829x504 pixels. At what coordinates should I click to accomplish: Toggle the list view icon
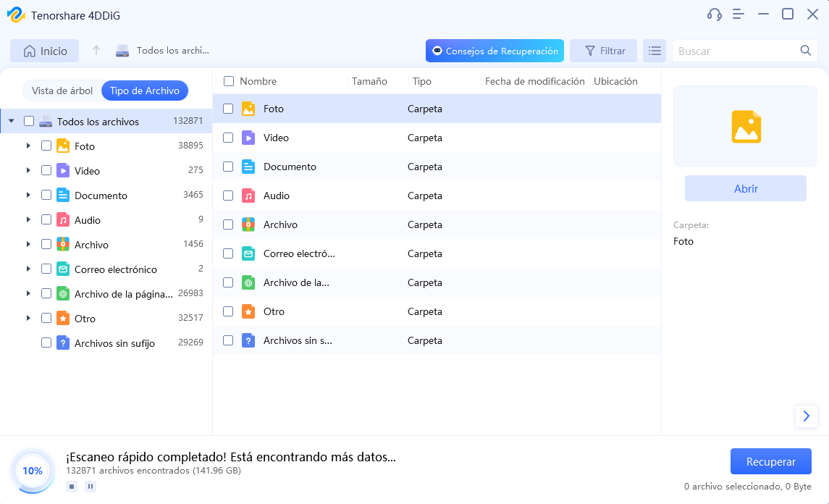click(655, 51)
